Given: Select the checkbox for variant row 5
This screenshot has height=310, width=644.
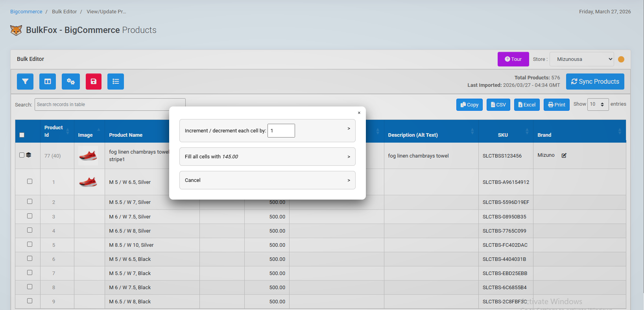Looking at the screenshot, I should pyautogui.click(x=30, y=244).
